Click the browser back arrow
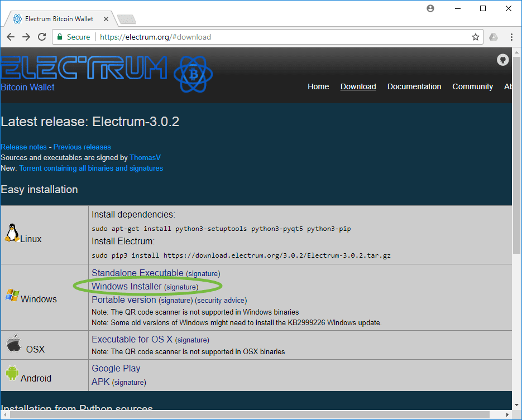 [x=11, y=37]
